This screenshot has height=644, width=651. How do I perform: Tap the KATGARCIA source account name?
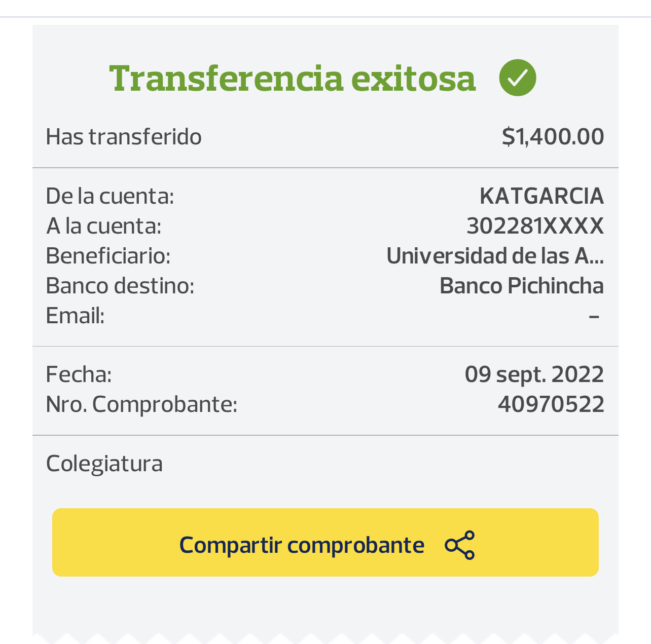coord(541,196)
